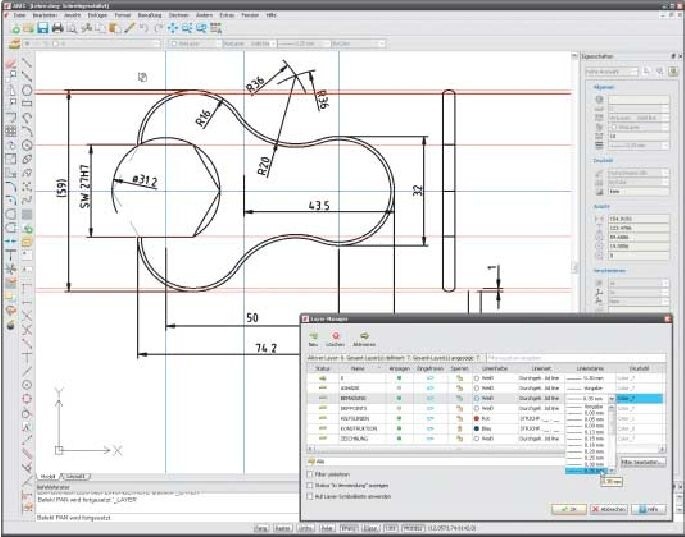Click the Save icon in the toolbar
This screenshot has width=685, height=537.
point(43,29)
